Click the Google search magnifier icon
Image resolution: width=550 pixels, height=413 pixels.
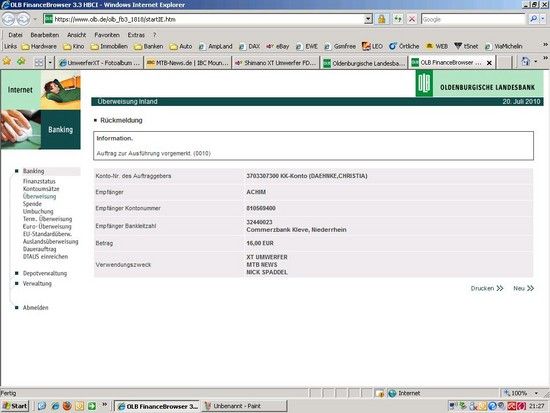click(534, 19)
